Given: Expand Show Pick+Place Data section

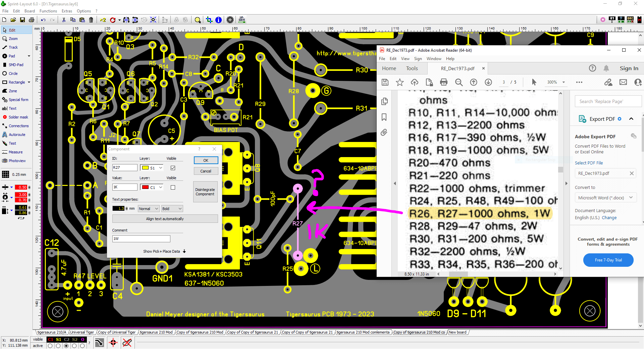Looking at the screenshot, I should (164, 251).
